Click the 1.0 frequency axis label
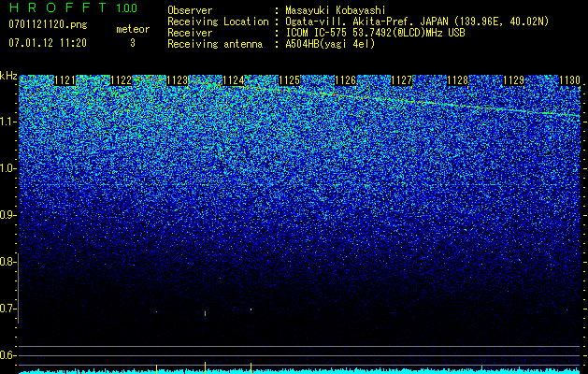Viewport: 588px width, 374px height. 7,168
